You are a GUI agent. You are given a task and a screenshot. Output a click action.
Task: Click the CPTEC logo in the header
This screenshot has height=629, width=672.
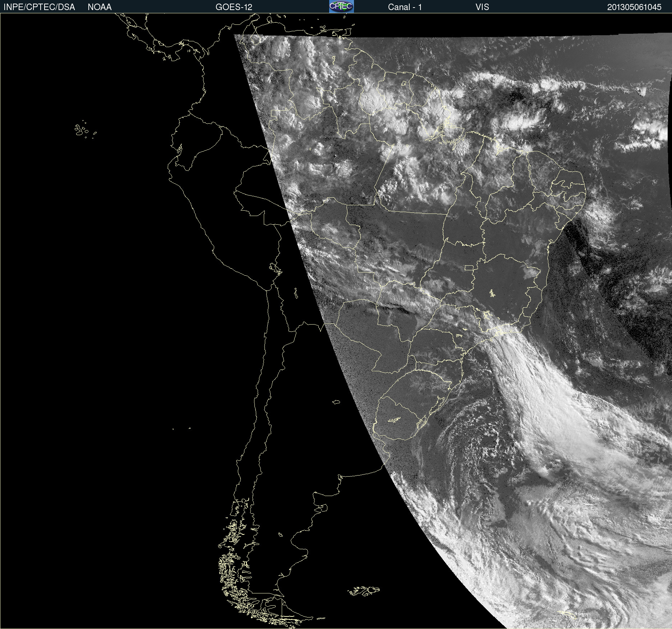341,6
